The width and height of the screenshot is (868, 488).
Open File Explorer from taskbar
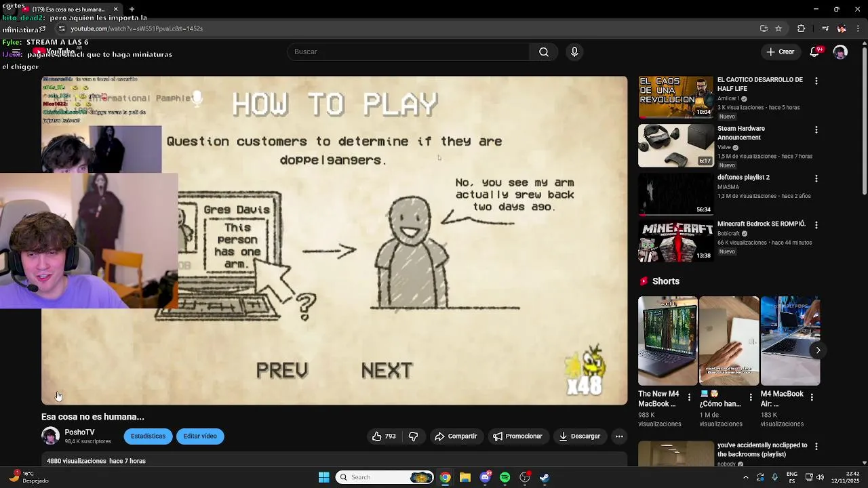coord(465,477)
